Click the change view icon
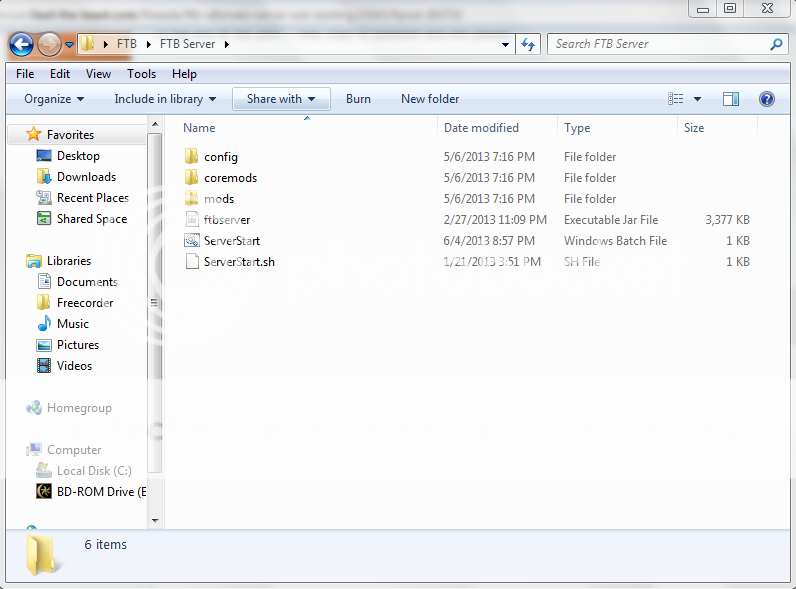This screenshot has width=796, height=589. (x=675, y=99)
